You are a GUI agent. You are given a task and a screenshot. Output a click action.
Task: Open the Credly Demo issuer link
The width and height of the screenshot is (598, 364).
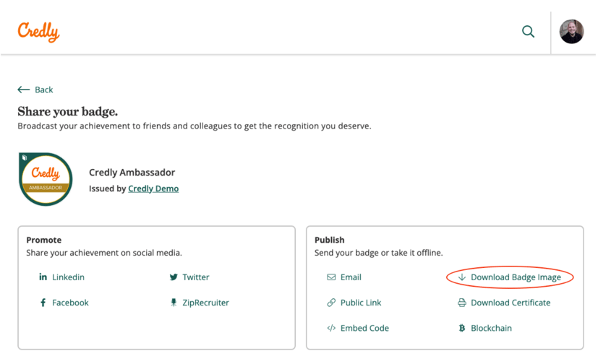click(153, 188)
